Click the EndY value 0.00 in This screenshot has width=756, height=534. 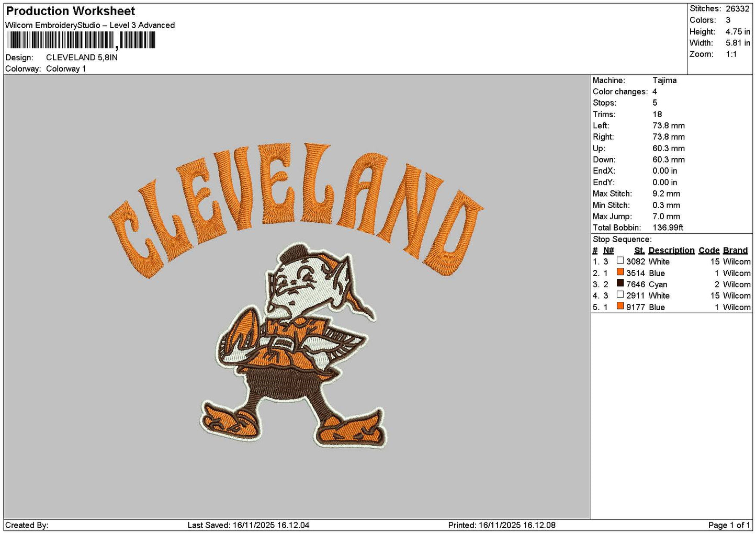pos(664,183)
